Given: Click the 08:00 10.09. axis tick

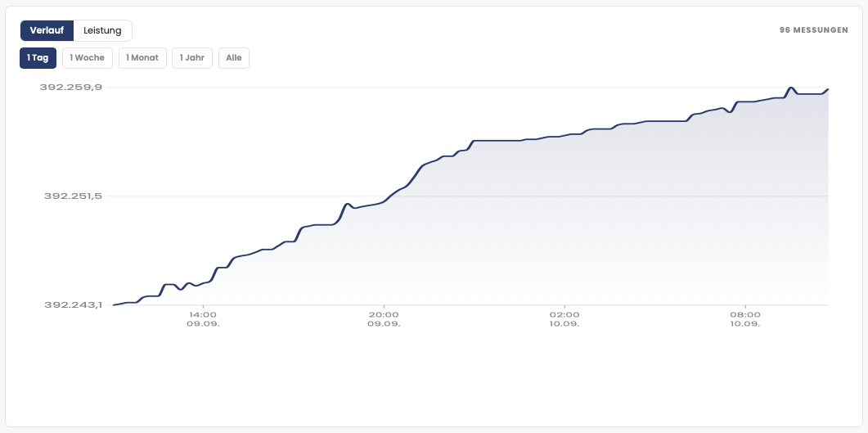Looking at the screenshot, I should click(x=745, y=318).
